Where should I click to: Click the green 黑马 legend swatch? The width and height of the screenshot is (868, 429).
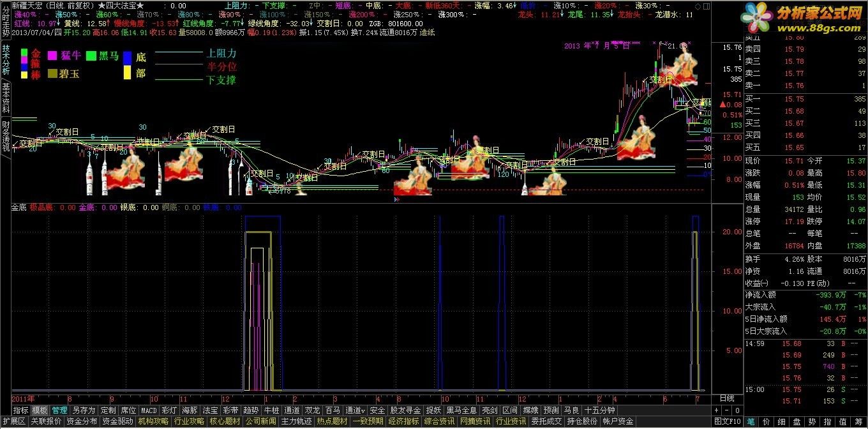coord(91,56)
